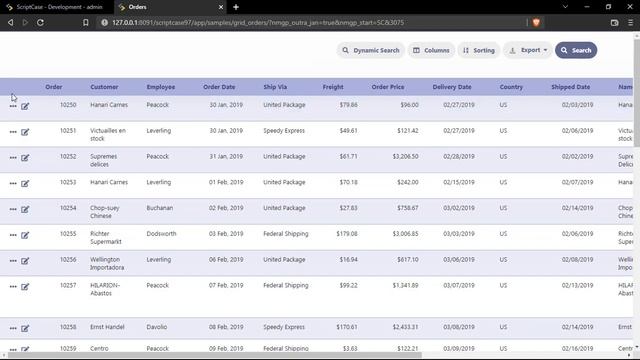The image size is (640, 360).
Task: Close the Orders browser tab
Action: [221, 7]
